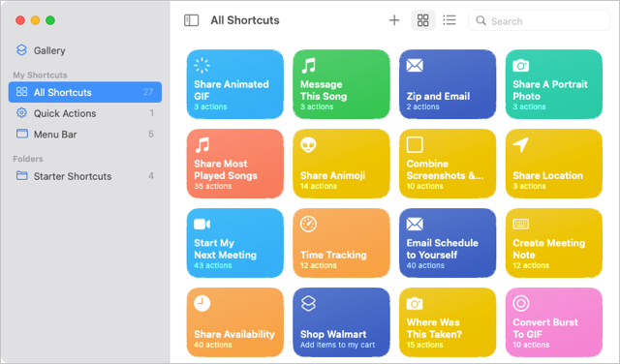Viewport: 620px width, 364px height.
Task: Click the Menu Bar window icon
Action: point(21,134)
